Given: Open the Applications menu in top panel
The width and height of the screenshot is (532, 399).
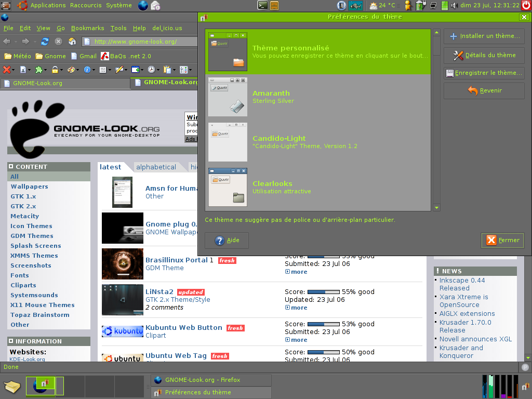Looking at the screenshot, I should 48,5.
